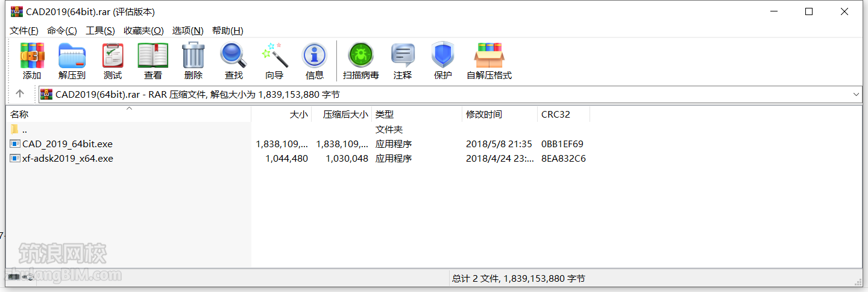This screenshot has height=292, width=868.
Task: Click the Add (添加) toolbar icon
Action: 32,56
